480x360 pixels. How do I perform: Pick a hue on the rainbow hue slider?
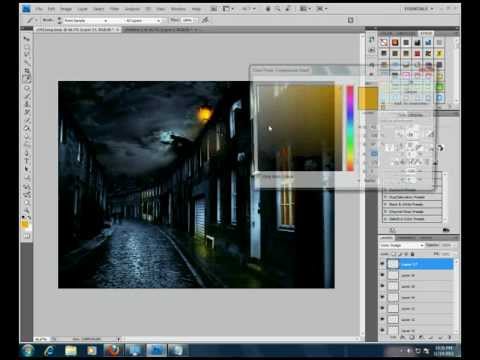350,128
